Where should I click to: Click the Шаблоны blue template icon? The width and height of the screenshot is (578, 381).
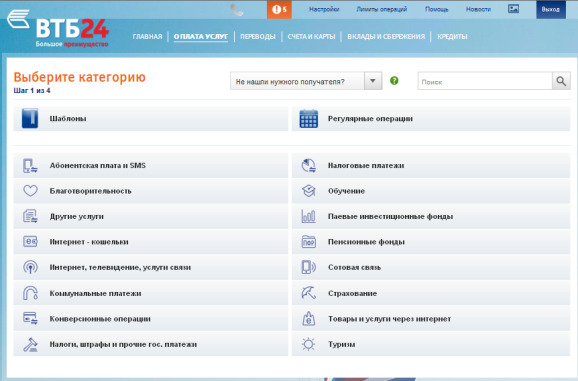pyautogui.click(x=30, y=118)
